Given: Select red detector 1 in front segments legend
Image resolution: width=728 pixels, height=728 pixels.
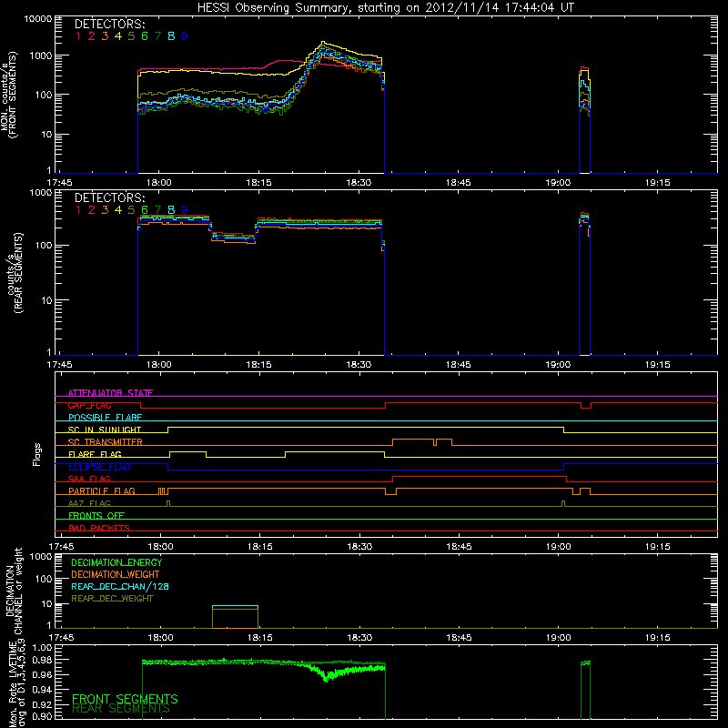Looking at the screenshot, I should pyautogui.click(x=78, y=36).
